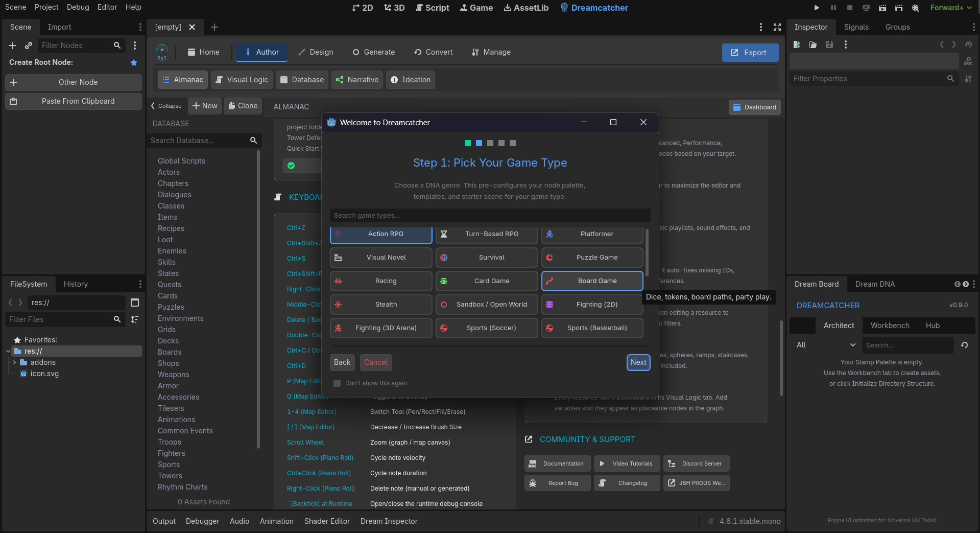Save the edited resource disk icon

click(x=829, y=44)
